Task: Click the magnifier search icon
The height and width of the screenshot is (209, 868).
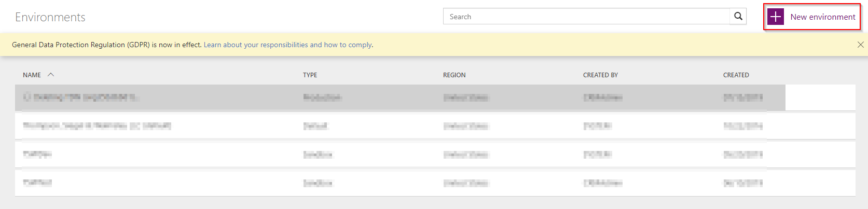Action: tap(738, 17)
